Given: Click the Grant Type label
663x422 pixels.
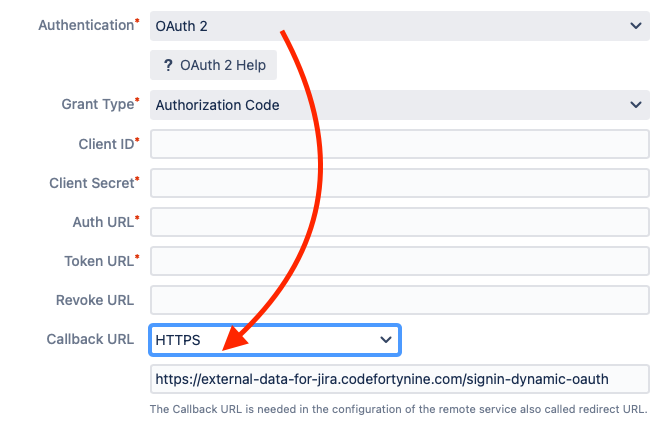Looking at the screenshot, I should click(97, 104).
